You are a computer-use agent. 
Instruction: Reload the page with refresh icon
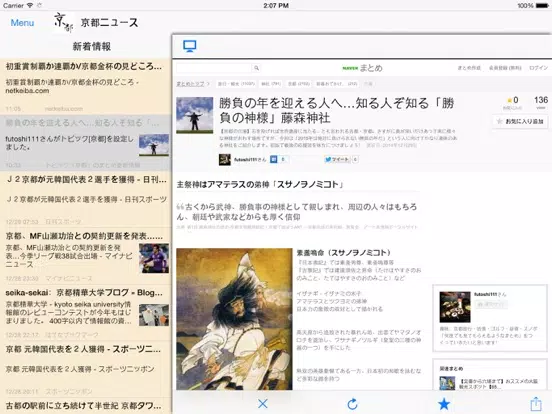coord(352,404)
